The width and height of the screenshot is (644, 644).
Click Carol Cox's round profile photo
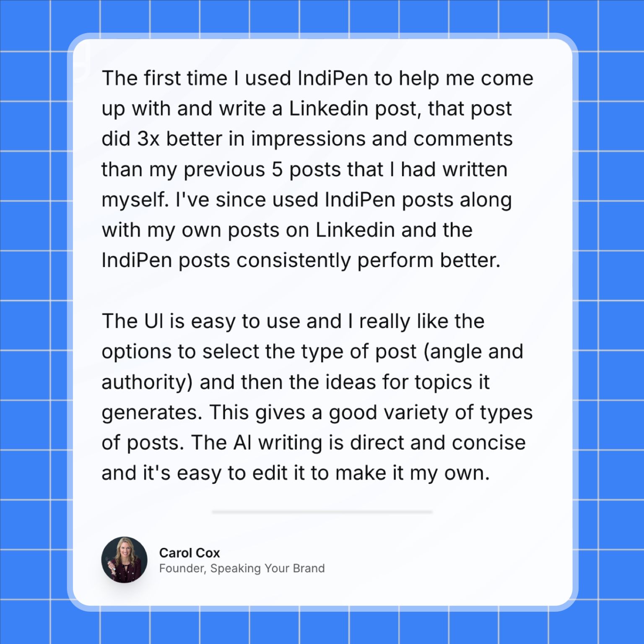[124, 560]
